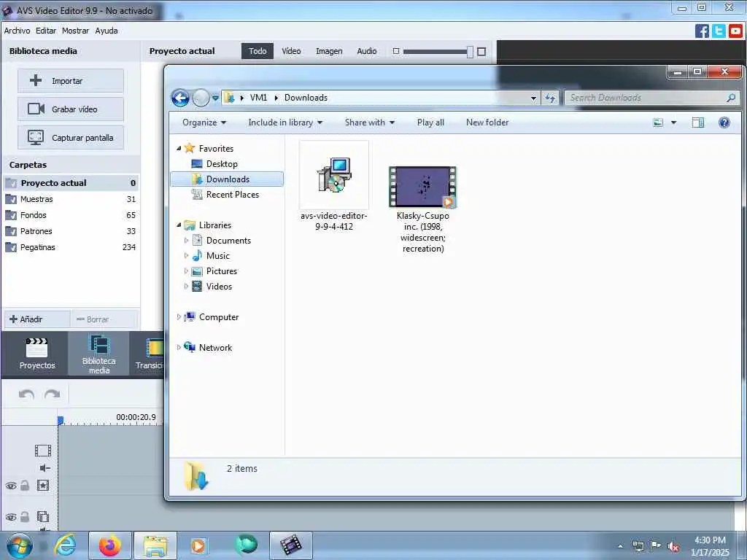Select the Vídeo filter tab
The width and height of the screenshot is (747, 560).
tap(291, 51)
